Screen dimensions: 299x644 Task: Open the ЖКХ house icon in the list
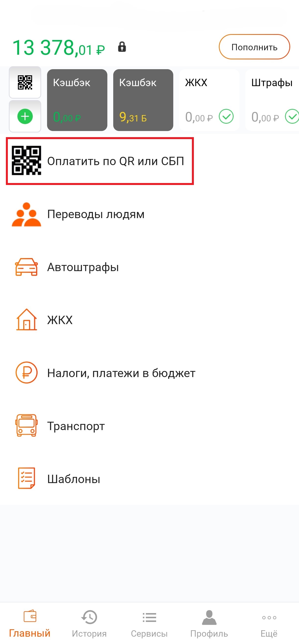[x=26, y=320]
